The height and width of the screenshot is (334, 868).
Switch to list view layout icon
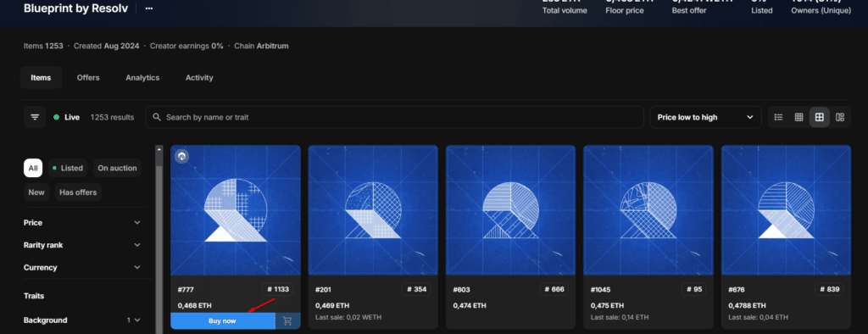[778, 117]
